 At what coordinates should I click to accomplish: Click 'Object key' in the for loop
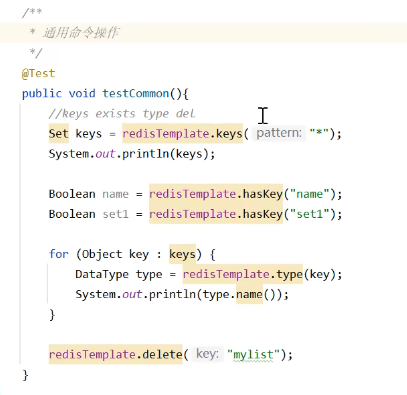[116, 254]
